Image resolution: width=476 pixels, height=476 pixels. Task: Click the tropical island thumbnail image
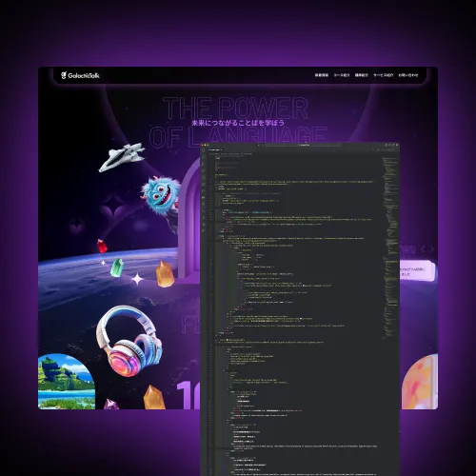click(x=67, y=382)
